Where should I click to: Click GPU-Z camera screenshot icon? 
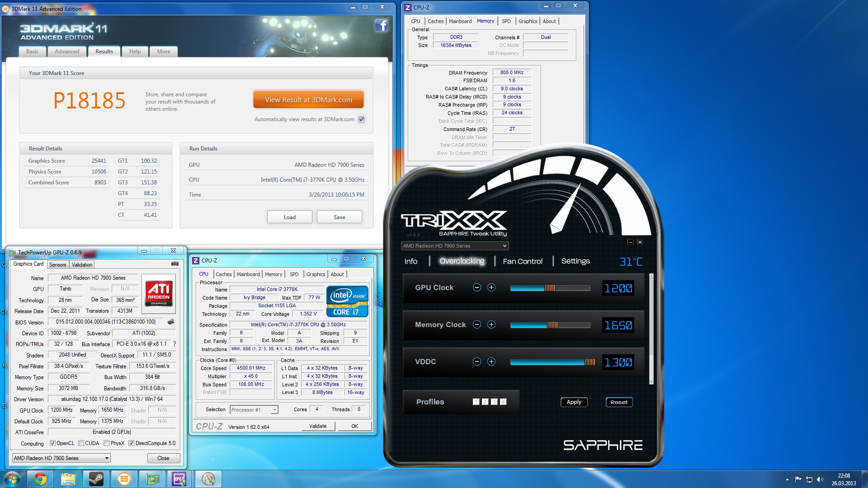coord(175,264)
